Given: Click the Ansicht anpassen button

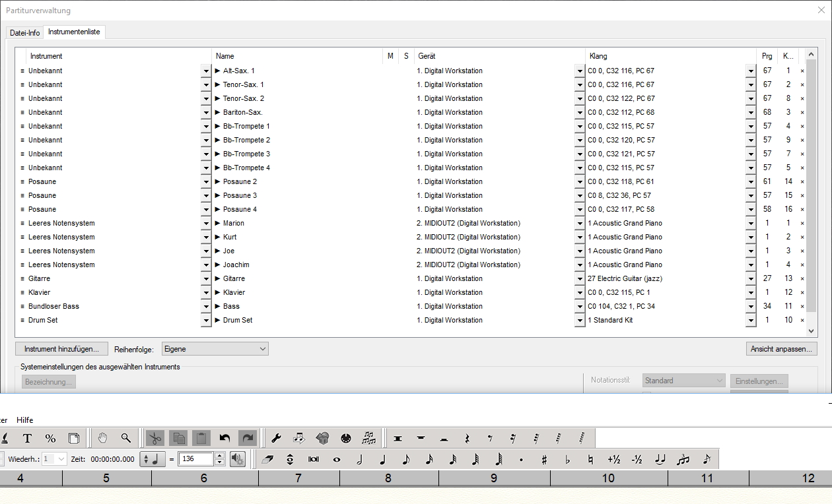Looking at the screenshot, I should tap(781, 349).
